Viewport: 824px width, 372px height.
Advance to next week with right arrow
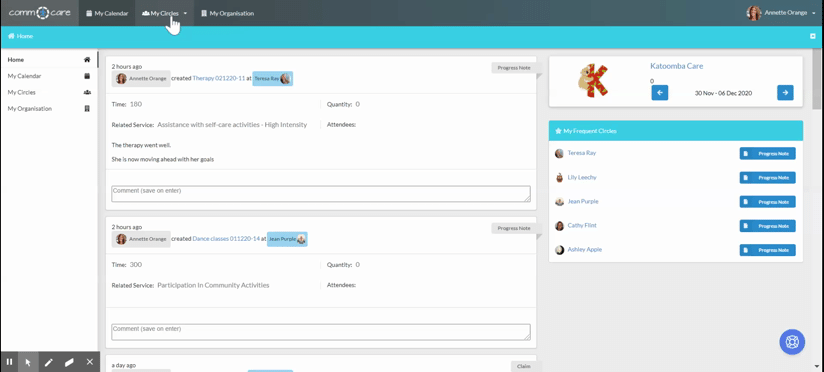tap(785, 92)
